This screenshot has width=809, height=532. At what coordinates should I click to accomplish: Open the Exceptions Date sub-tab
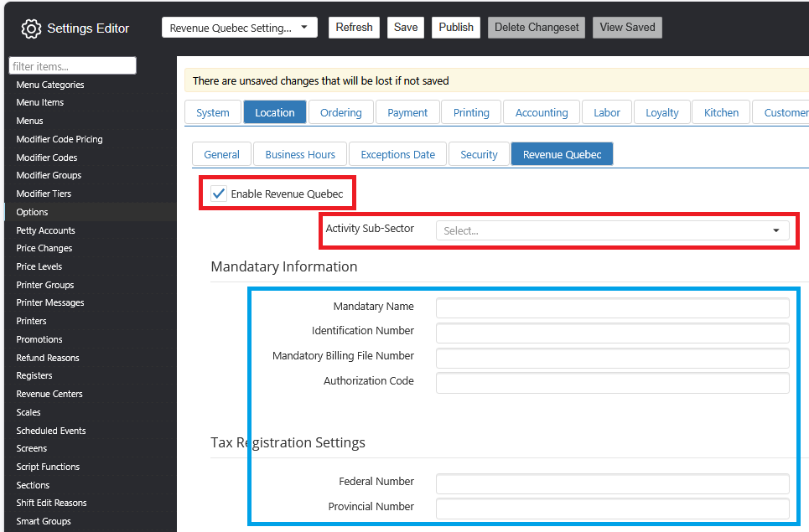click(x=397, y=155)
